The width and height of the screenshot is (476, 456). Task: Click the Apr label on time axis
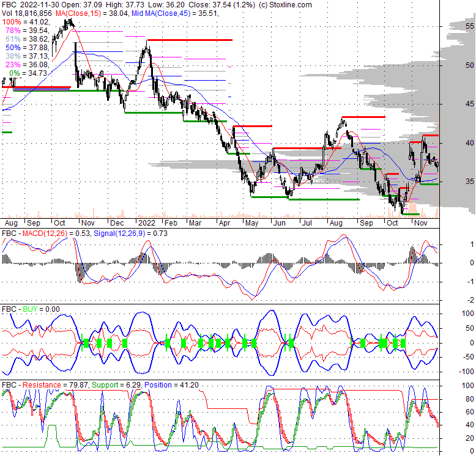tap(225, 223)
